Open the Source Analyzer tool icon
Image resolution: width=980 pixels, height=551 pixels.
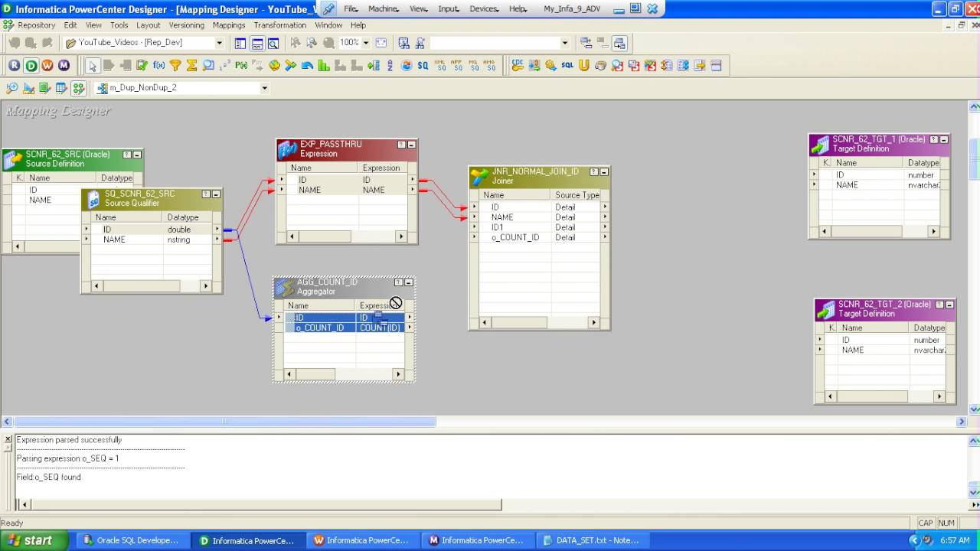point(12,88)
